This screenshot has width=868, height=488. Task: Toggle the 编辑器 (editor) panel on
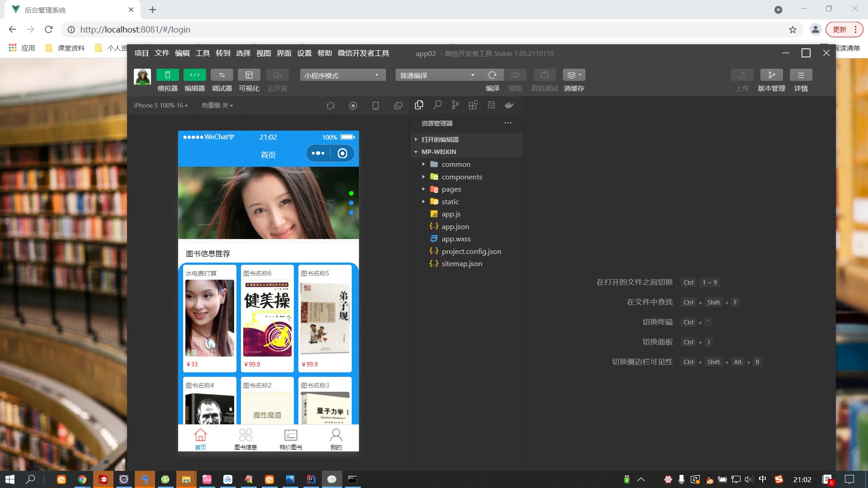point(194,75)
